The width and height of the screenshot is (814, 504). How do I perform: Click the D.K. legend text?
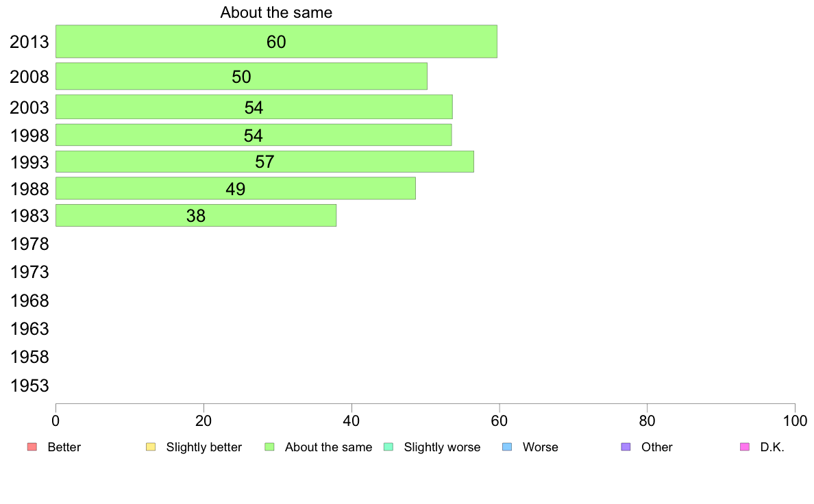click(772, 447)
